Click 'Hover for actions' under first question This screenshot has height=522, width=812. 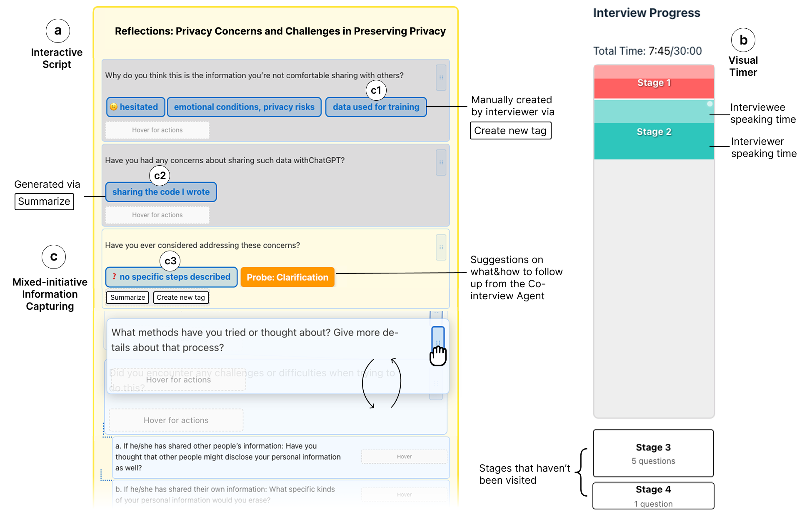point(157,130)
